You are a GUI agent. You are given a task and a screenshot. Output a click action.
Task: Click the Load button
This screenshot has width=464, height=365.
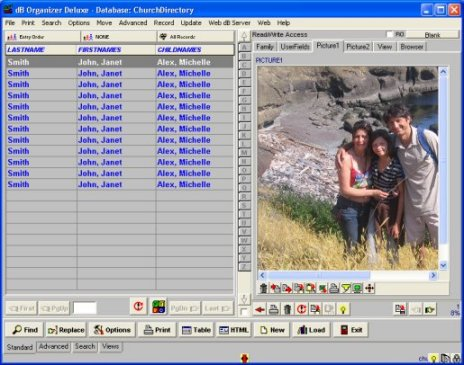tap(311, 330)
